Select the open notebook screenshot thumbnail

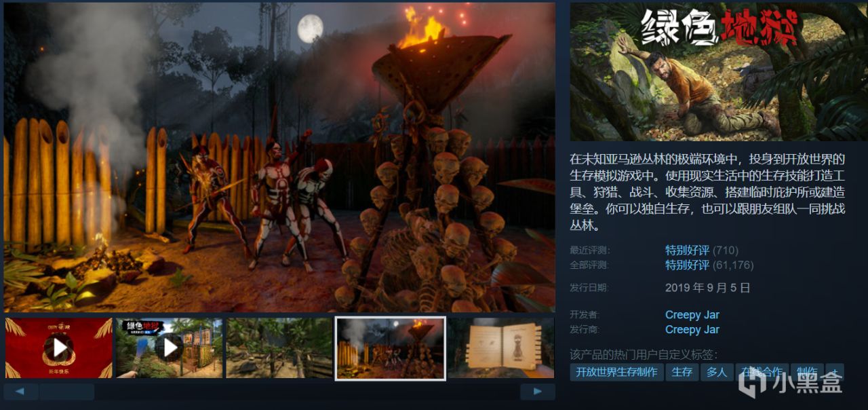tap(500, 348)
